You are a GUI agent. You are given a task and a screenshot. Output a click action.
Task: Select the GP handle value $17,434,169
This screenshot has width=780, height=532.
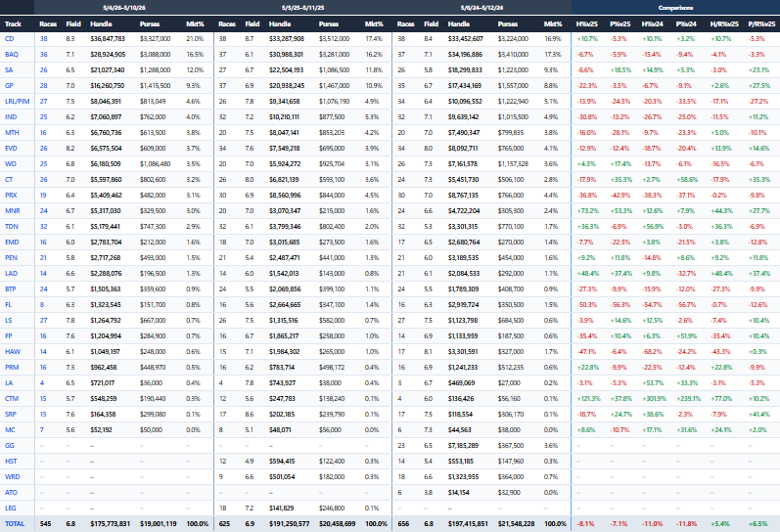click(x=465, y=86)
